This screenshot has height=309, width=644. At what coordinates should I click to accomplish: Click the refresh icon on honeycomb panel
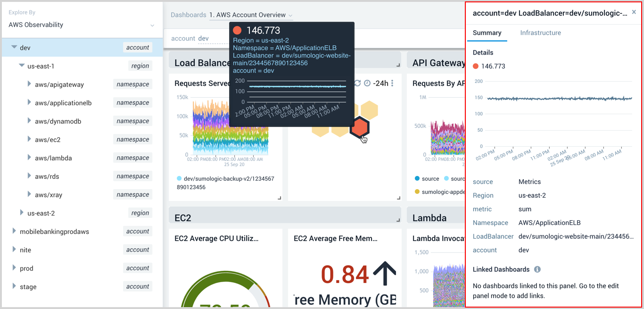[357, 84]
